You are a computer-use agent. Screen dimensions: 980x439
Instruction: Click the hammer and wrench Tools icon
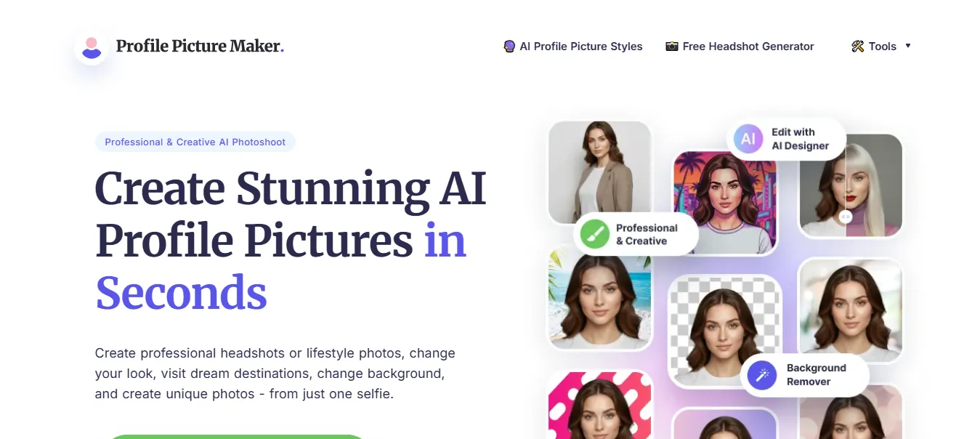click(x=857, y=46)
